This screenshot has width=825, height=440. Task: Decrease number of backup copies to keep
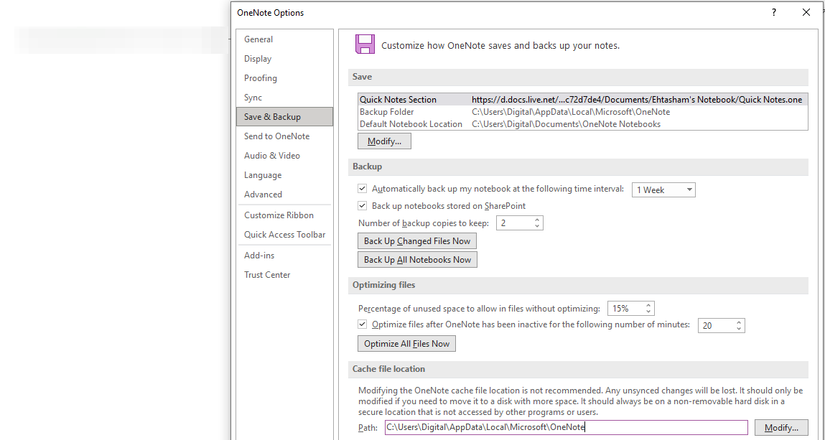coord(537,226)
